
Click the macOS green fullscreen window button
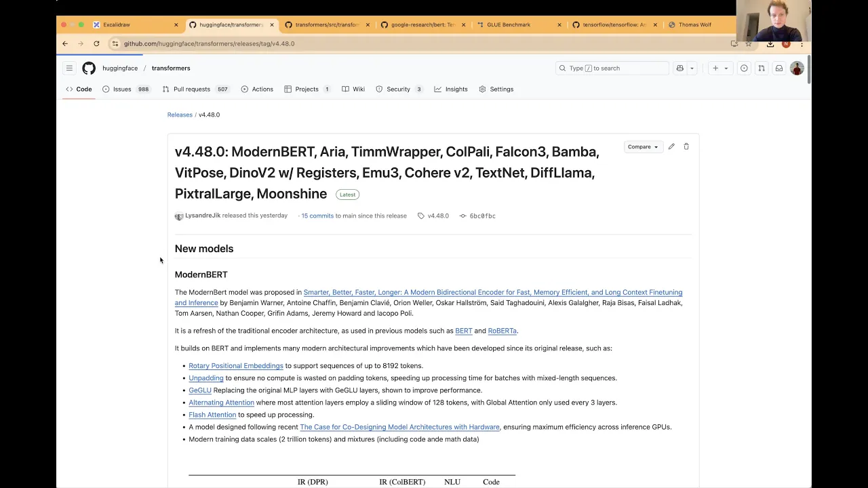point(81,24)
